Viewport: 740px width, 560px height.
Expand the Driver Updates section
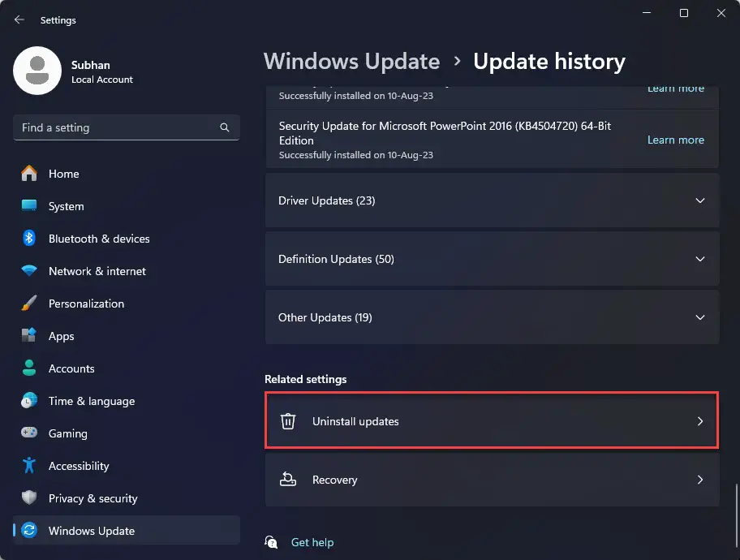point(491,200)
